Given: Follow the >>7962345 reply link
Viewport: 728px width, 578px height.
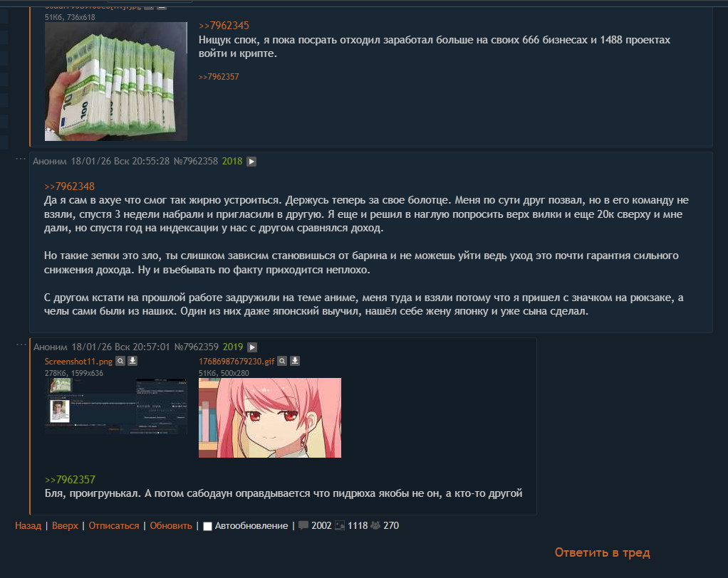Looking at the screenshot, I should coord(224,26).
